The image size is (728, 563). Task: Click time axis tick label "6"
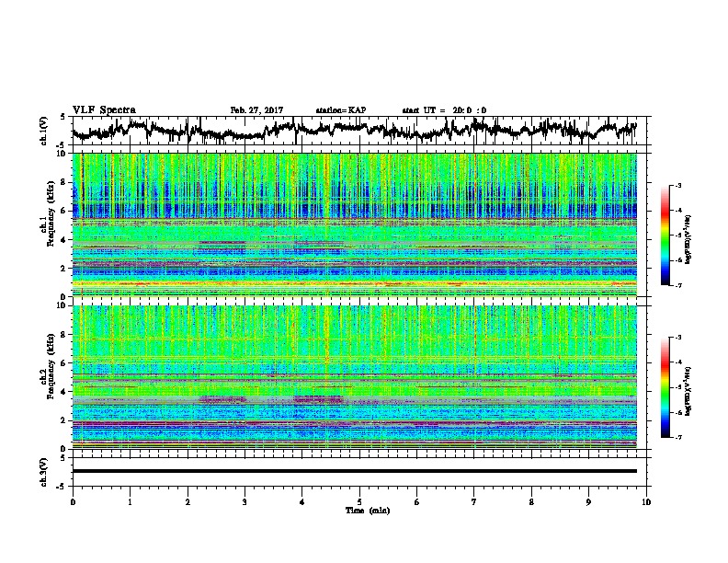tap(417, 502)
